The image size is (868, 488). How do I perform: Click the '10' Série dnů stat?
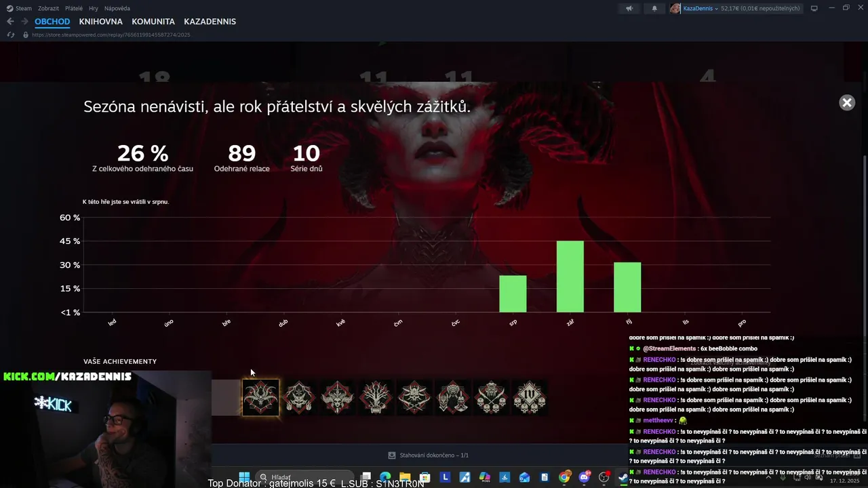pos(306,153)
